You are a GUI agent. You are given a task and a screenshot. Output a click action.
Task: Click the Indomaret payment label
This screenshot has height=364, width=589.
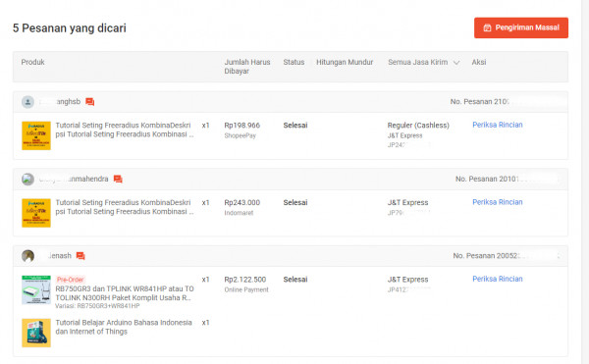click(x=239, y=213)
